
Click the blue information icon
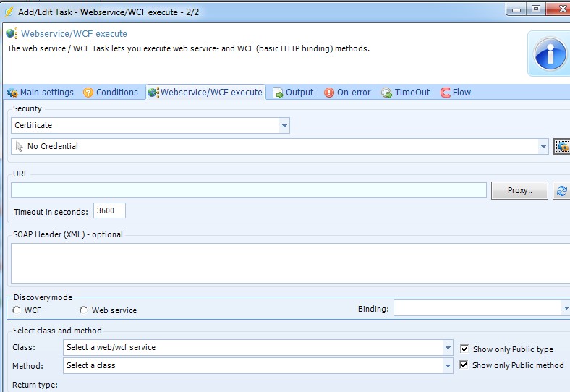[550, 54]
